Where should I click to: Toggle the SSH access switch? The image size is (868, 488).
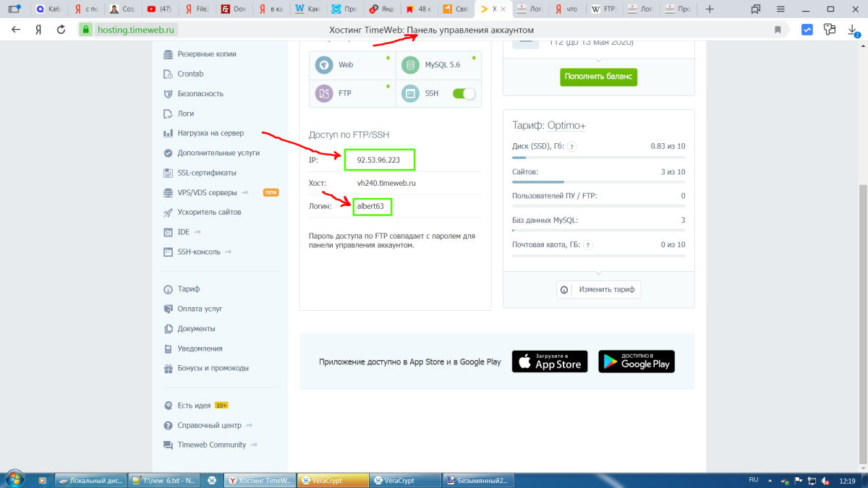pos(464,93)
